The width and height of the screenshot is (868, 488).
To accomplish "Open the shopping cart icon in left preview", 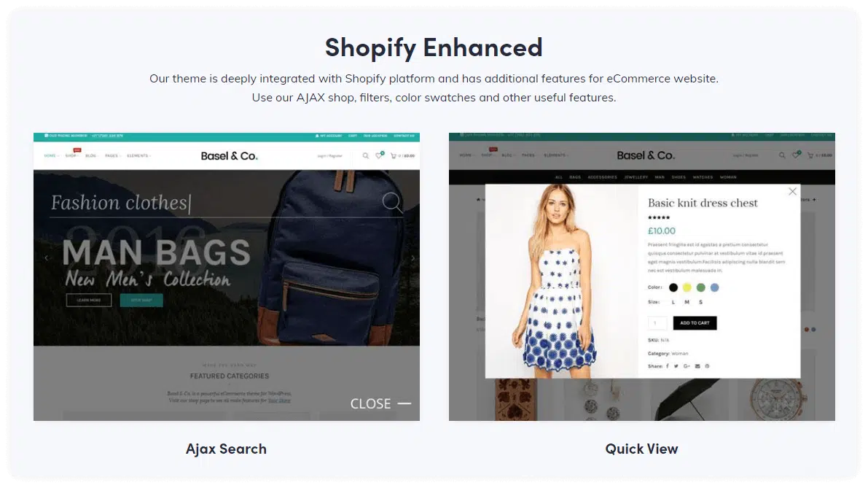I will [x=394, y=156].
